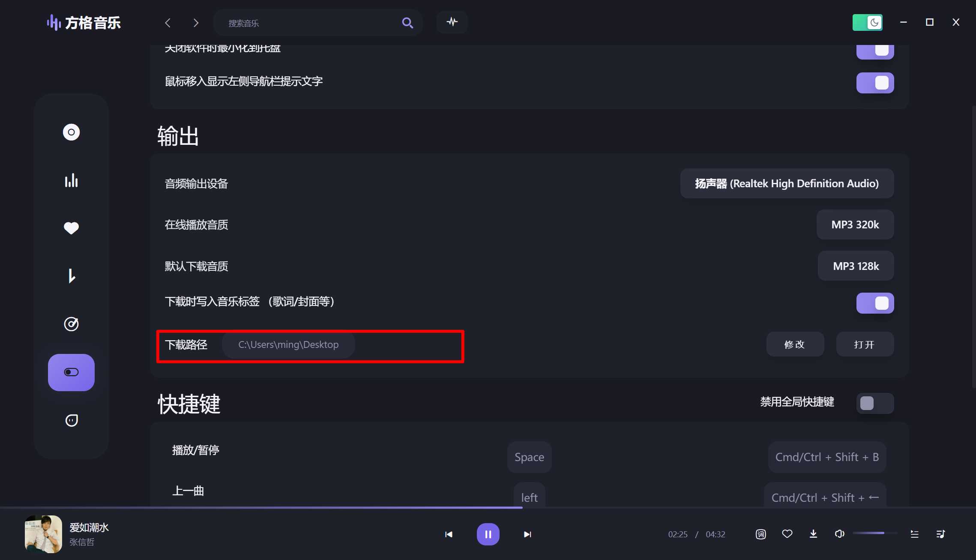Viewport: 976px width, 560px height.
Task: Open the lyrics 词 icon
Action: [760, 534]
